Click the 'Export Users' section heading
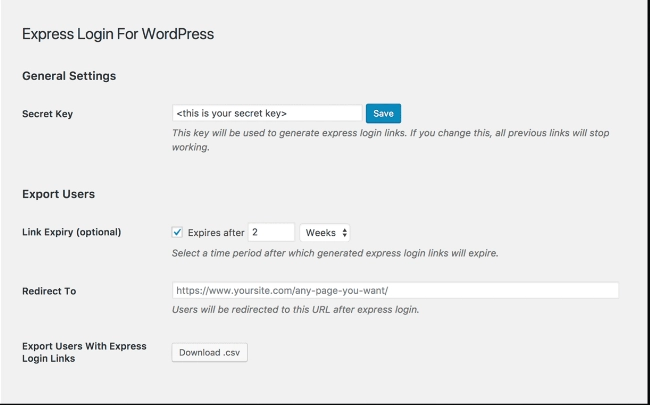 58,194
